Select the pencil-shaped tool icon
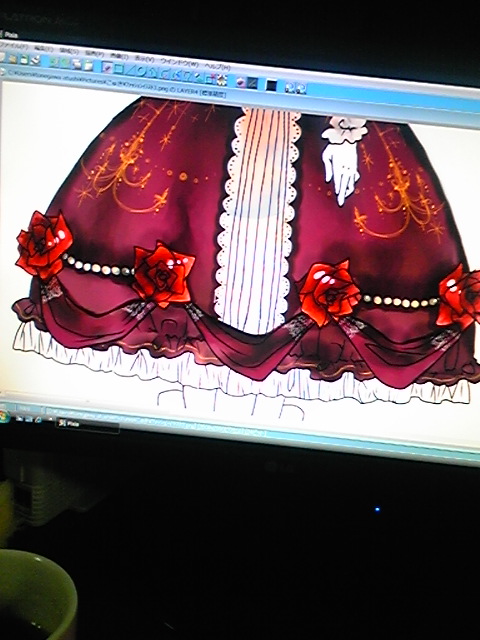 (198, 77)
